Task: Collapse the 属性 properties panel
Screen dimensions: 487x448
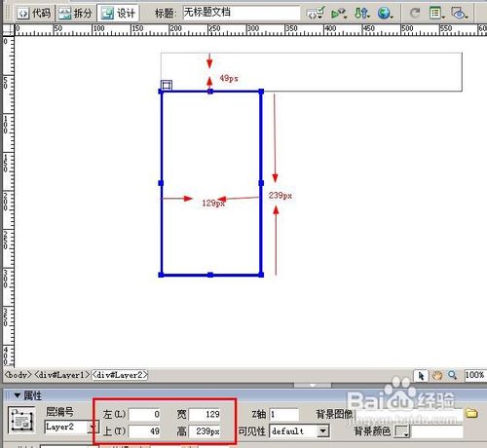Action: point(18,395)
